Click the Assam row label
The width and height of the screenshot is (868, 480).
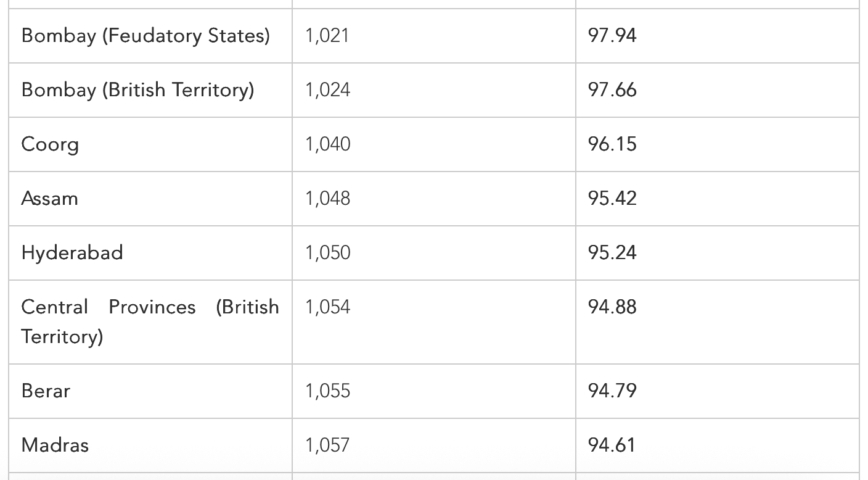click(x=49, y=199)
